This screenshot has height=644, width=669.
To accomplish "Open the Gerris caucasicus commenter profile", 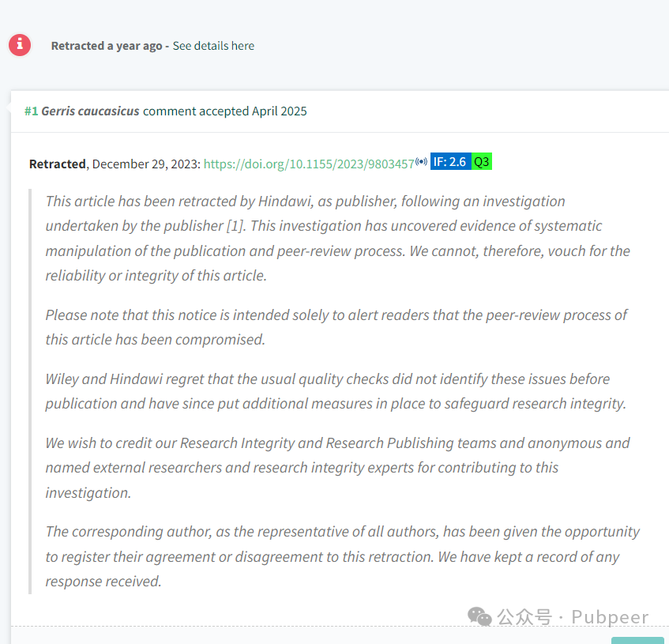I will coord(91,111).
